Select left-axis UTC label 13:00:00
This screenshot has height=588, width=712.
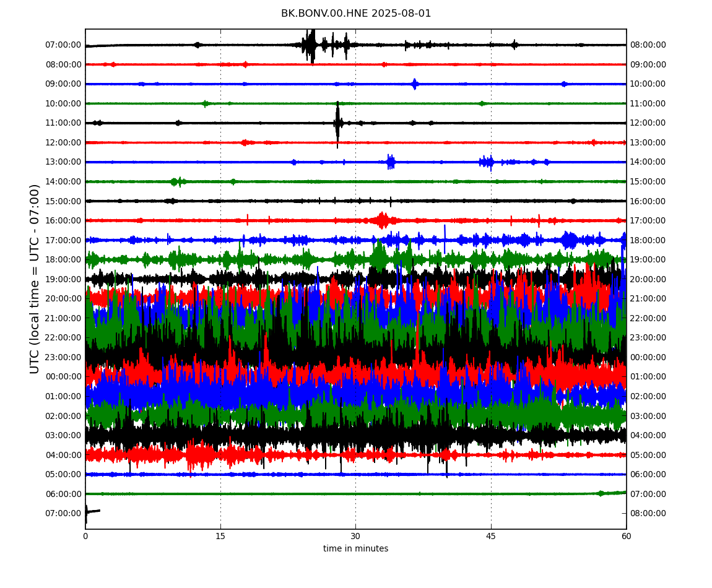click(x=64, y=162)
